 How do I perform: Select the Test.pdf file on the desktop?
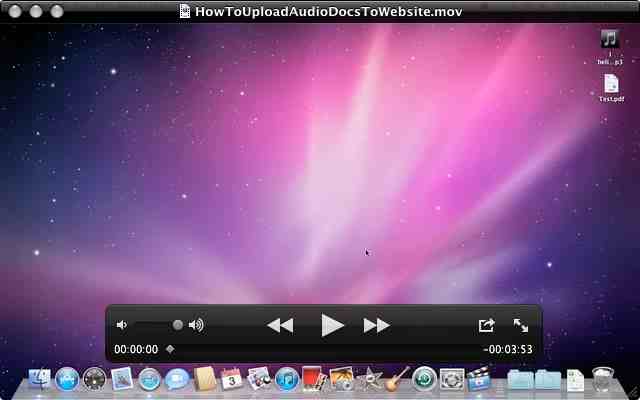[x=611, y=88]
